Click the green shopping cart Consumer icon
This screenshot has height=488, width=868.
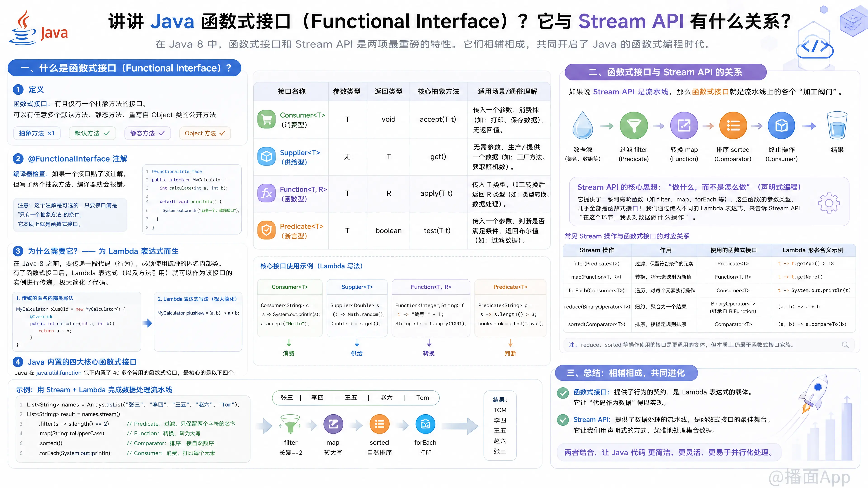pos(267,119)
